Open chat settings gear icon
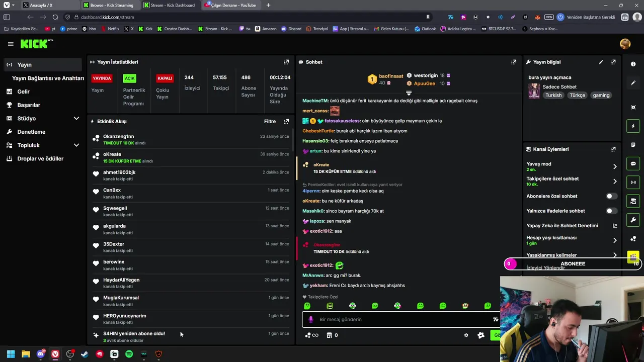 tap(466, 335)
